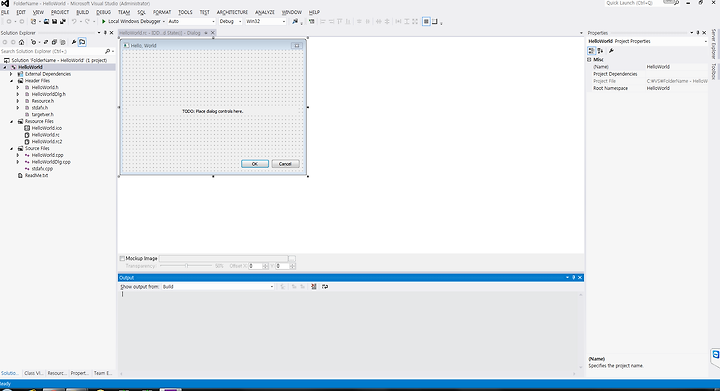
Task: Expand the HelloWorldDlg.h node
Action: tap(18, 94)
